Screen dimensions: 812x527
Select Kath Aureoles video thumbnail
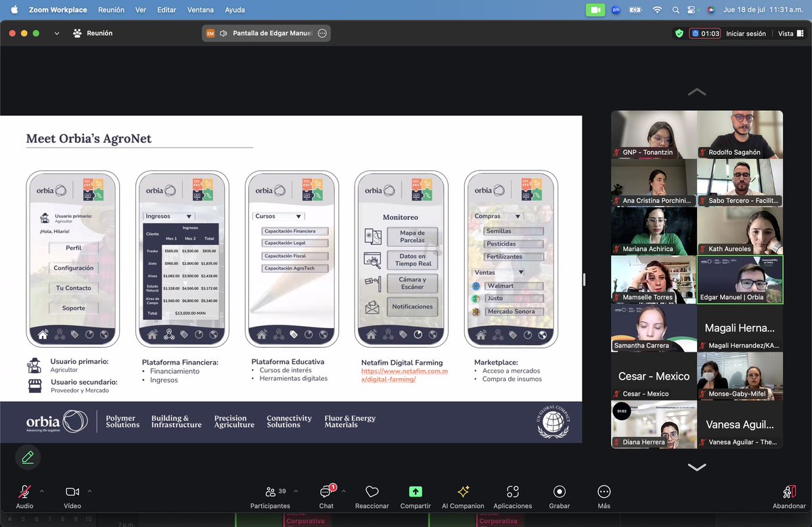pos(740,231)
